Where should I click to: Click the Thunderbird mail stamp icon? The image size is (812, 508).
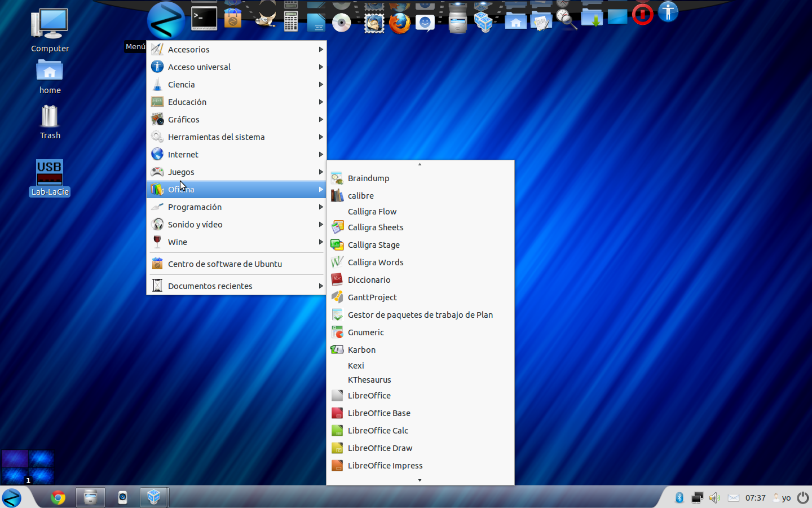pos(374,23)
